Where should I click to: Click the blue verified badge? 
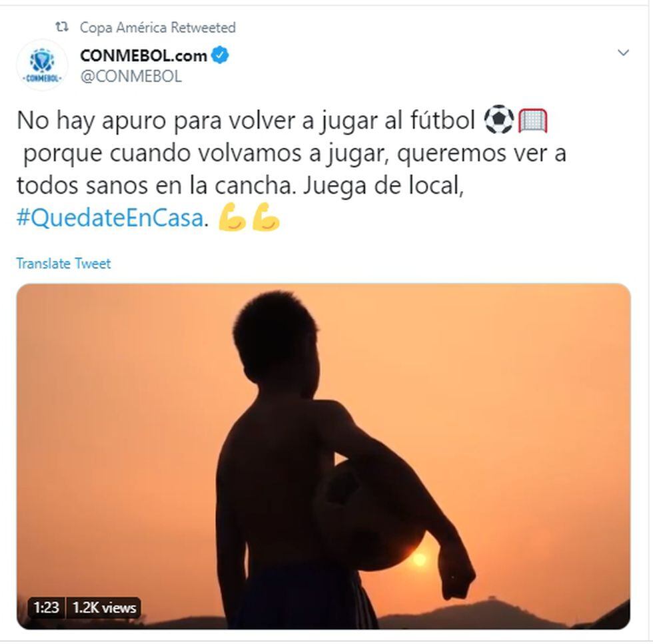point(220,55)
